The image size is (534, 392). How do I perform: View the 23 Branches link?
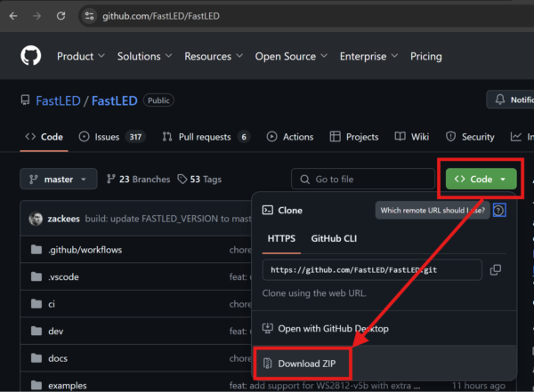(x=137, y=179)
